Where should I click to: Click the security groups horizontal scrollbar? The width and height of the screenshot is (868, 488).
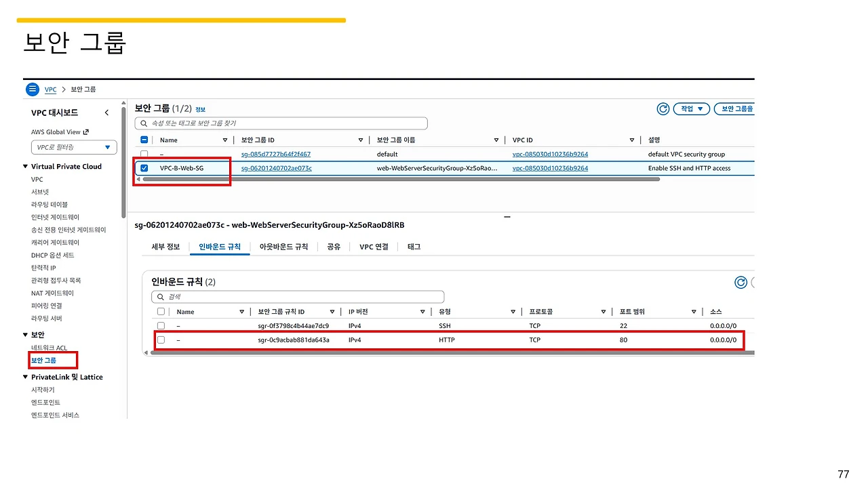pyautogui.click(x=401, y=180)
